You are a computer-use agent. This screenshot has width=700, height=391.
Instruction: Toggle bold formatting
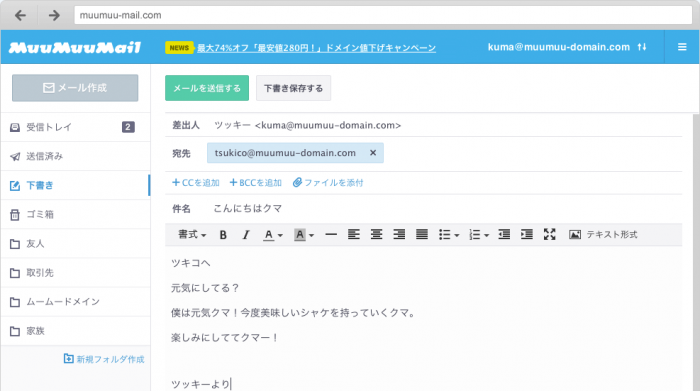[x=223, y=234]
